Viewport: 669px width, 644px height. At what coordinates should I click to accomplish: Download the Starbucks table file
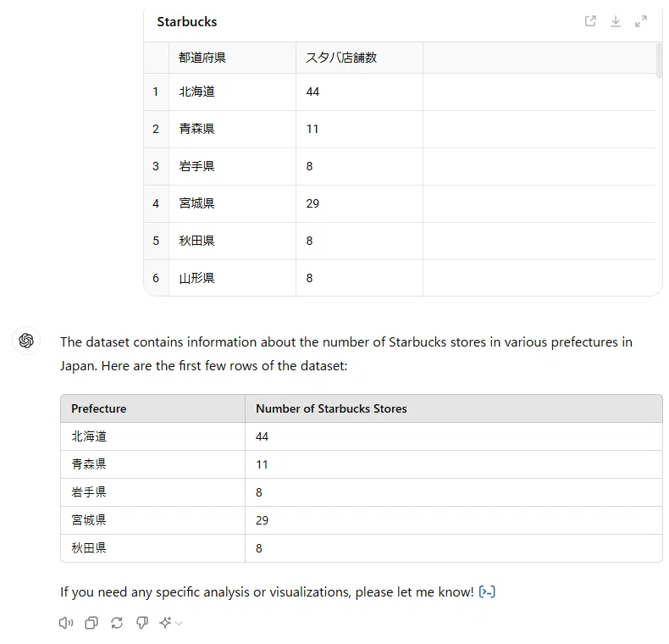click(x=616, y=21)
